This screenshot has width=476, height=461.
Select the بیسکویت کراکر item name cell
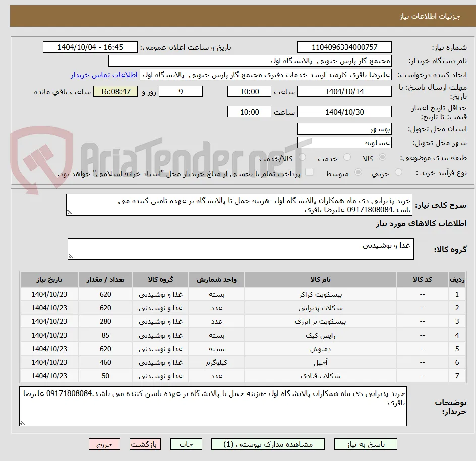(x=320, y=295)
